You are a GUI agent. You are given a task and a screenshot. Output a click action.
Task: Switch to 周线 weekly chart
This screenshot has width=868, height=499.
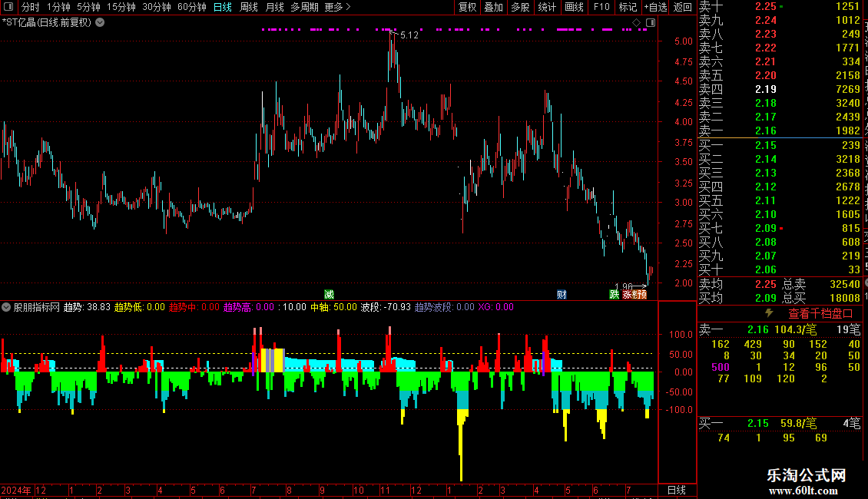[x=249, y=7]
